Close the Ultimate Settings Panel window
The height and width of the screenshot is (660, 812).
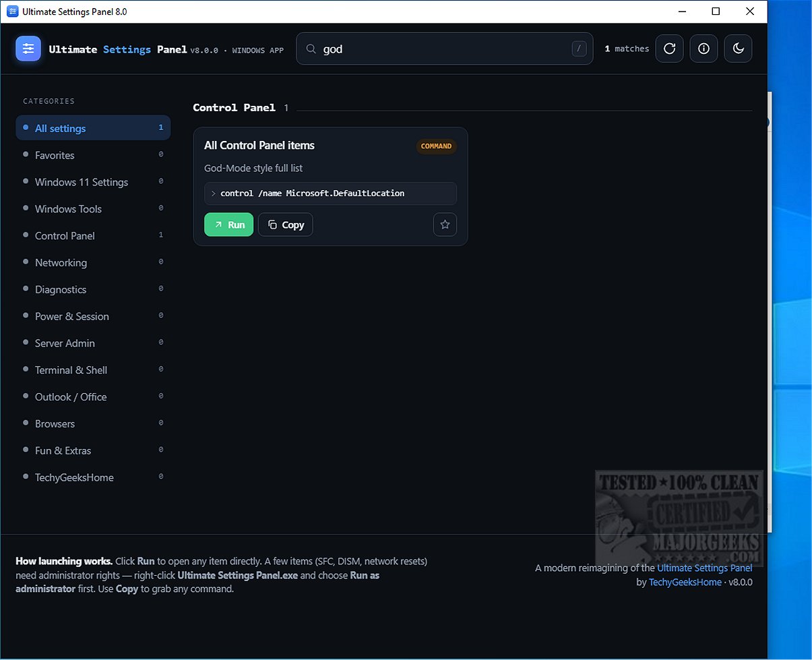point(750,11)
